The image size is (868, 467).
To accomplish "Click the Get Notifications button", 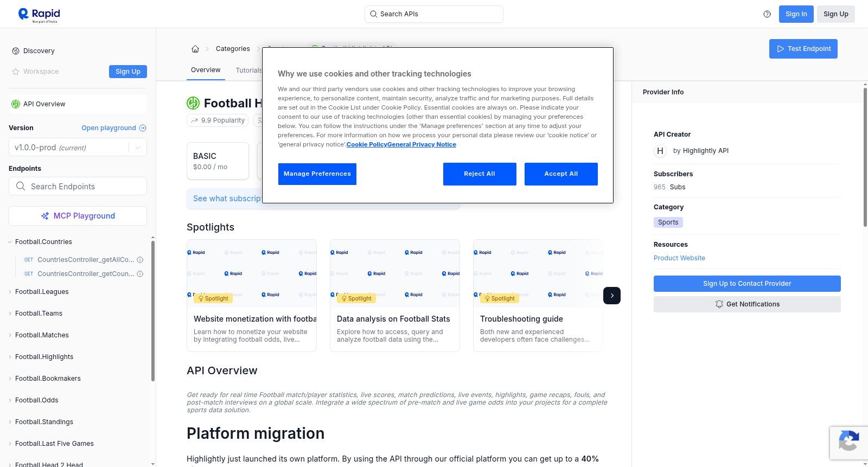I will tap(747, 304).
